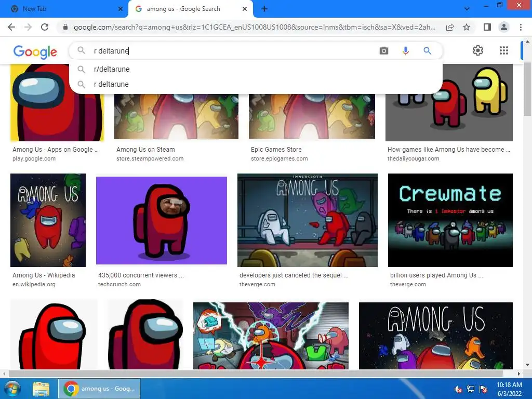Open the Epic Games Store image
Viewport: 532px width, 399px height.
312,116
